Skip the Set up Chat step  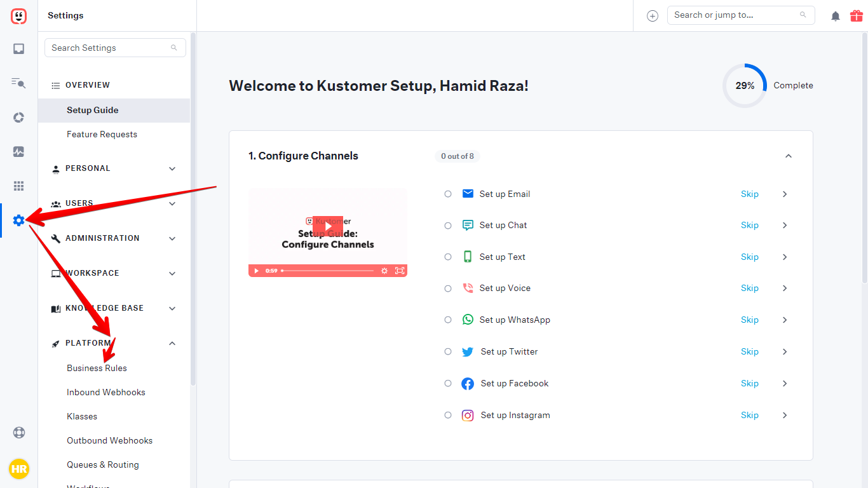750,225
